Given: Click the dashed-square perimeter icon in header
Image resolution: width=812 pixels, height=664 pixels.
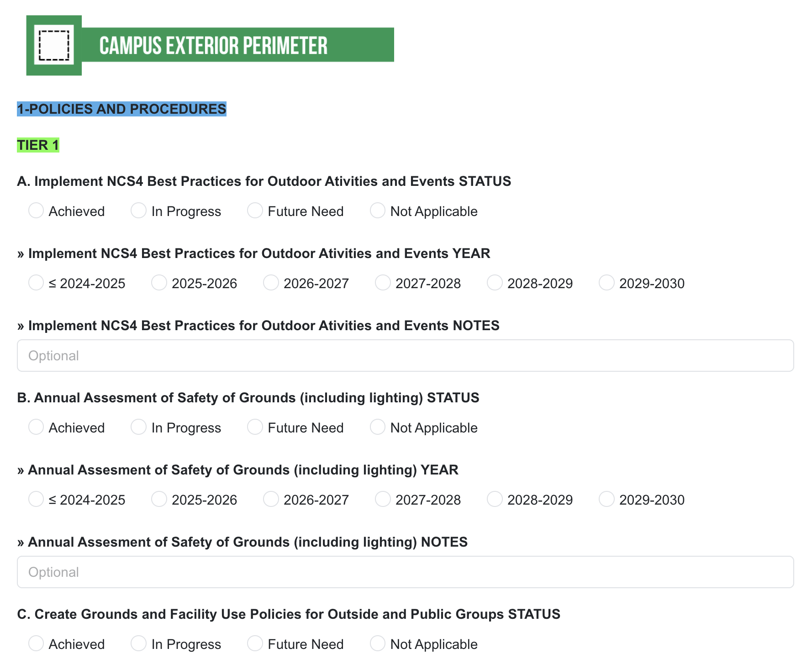Looking at the screenshot, I should 54,45.
